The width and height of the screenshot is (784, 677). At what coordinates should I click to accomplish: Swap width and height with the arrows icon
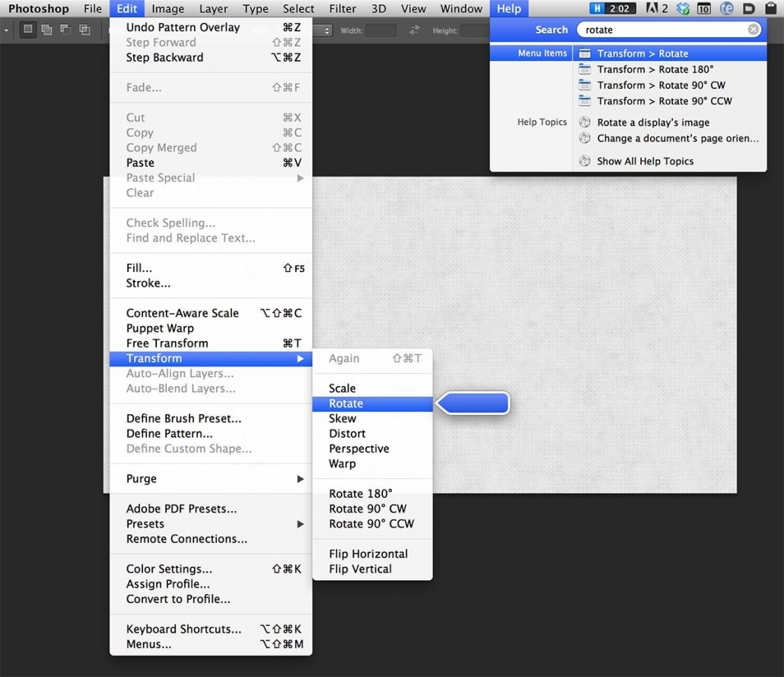click(x=414, y=30)
